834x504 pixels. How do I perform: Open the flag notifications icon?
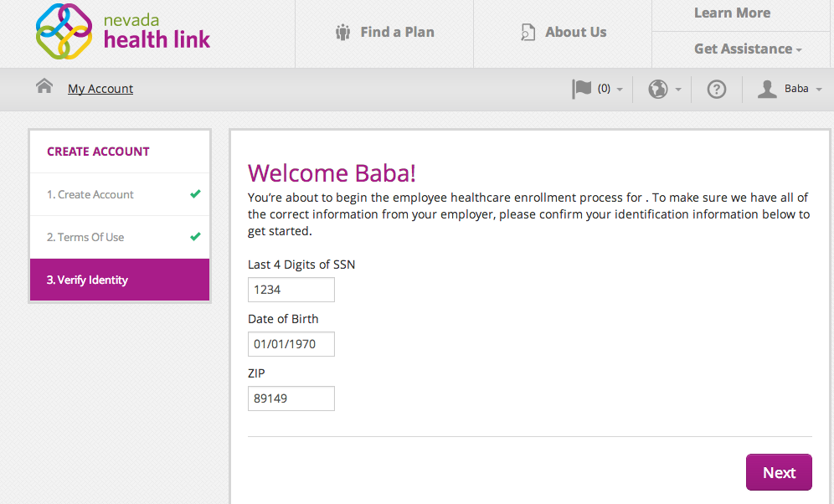(581, 89)
